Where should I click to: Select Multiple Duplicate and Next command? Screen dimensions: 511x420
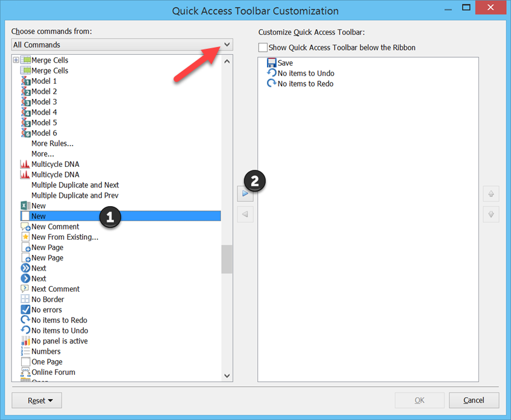click(x=75, y=185)
